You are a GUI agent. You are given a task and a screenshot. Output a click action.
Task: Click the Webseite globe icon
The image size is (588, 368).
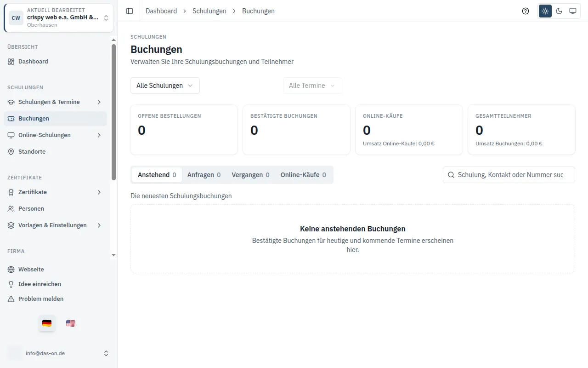tap(11, 270)
